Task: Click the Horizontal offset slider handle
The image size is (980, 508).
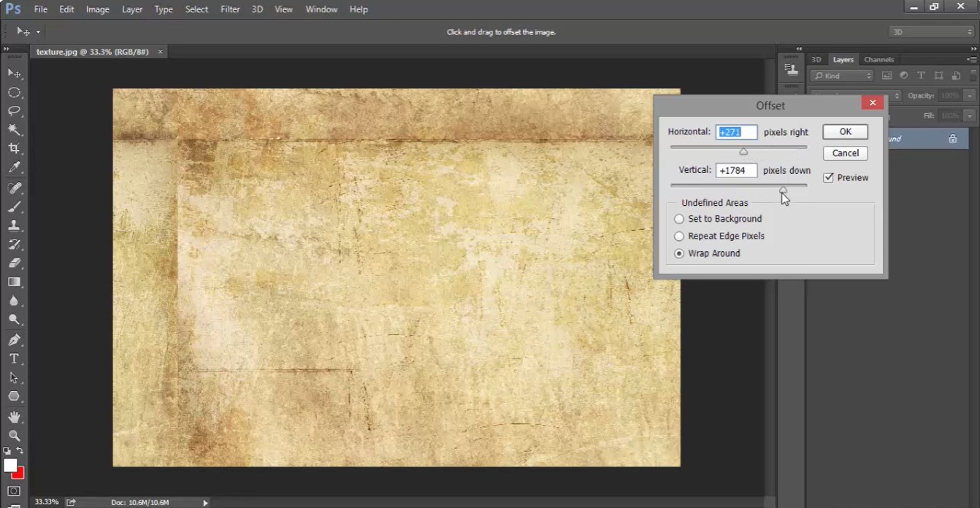Action: (743, 152)
